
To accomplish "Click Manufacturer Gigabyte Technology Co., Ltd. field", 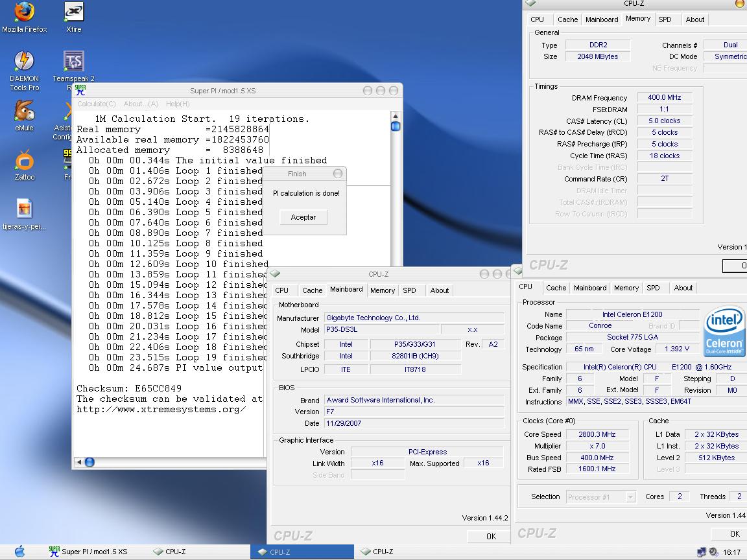I will click(x=414, y=318).
